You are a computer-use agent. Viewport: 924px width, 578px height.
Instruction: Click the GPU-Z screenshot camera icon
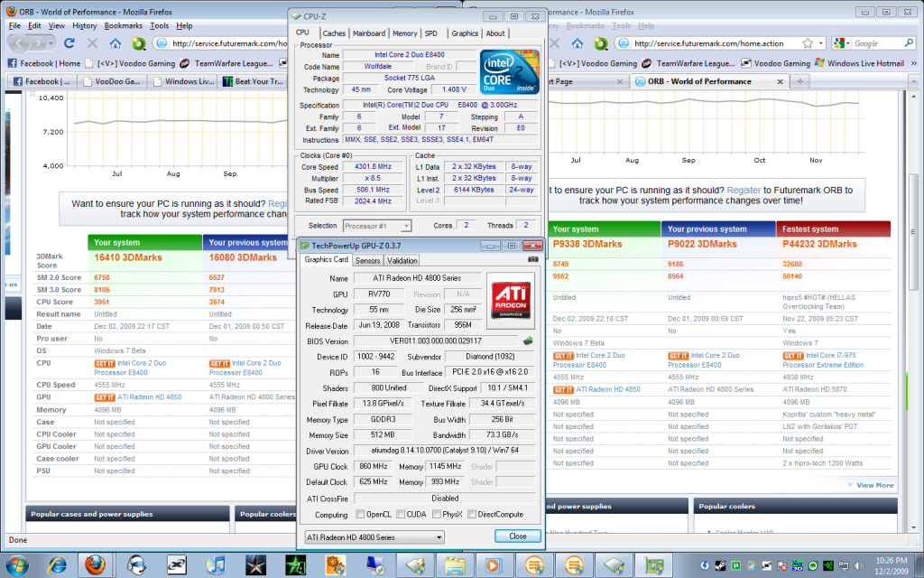coord(532,259)
